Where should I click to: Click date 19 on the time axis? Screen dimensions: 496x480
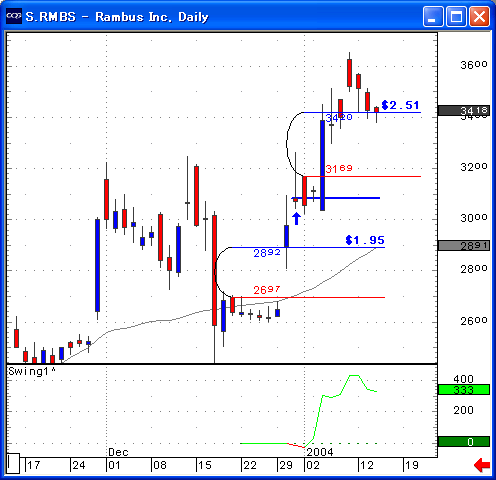412,465
